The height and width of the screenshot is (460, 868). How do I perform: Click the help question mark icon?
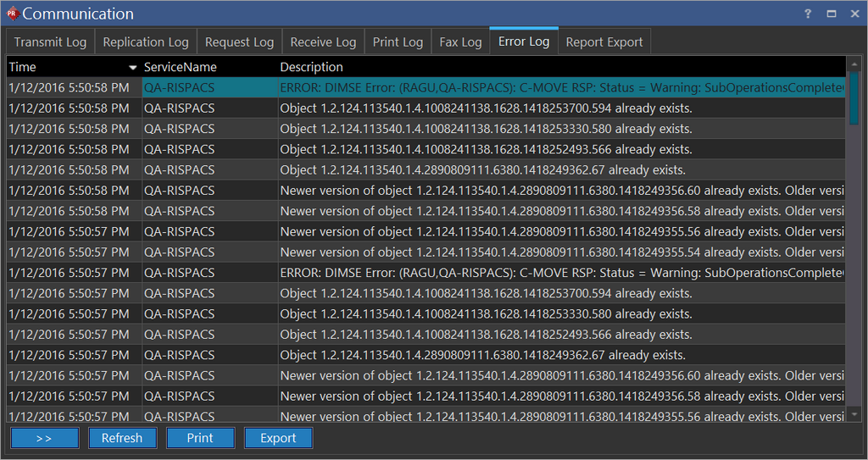pyautogui.click(x=808, y=14)
